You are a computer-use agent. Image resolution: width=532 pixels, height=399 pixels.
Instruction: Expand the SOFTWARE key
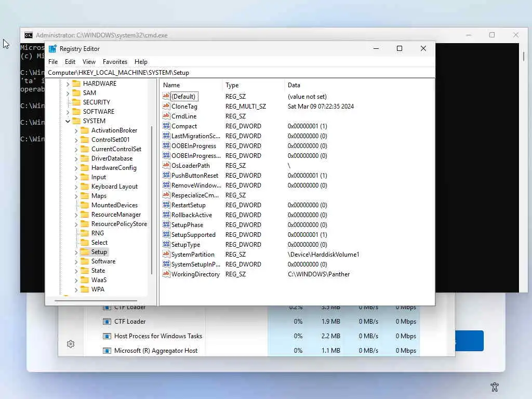coord(68,112)
